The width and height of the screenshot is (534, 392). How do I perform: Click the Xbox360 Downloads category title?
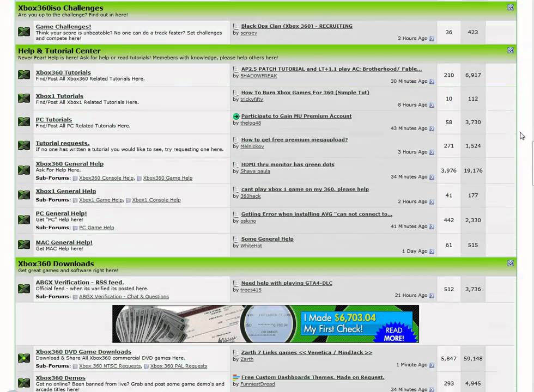click(x=56, y=264)
